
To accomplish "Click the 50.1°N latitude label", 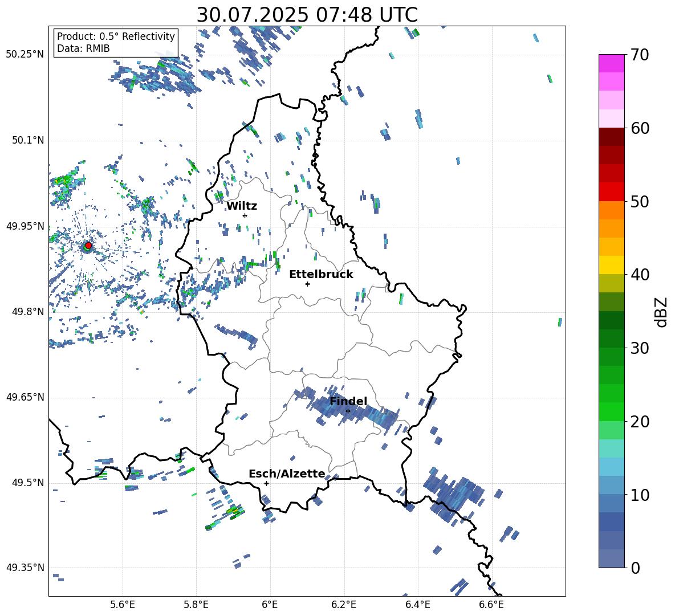I will point(28,141).
